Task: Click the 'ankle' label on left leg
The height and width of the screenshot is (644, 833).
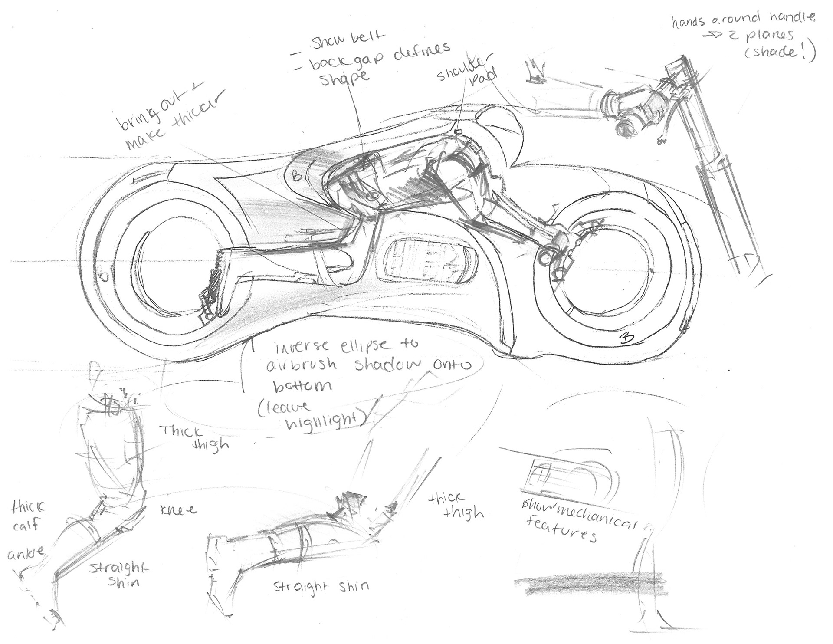Action: tap(25, 553)
